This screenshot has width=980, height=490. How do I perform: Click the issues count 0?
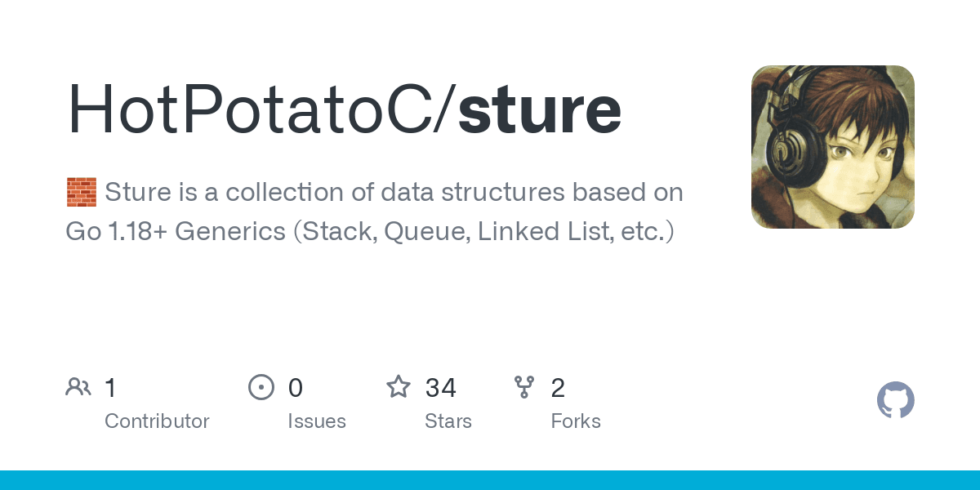pyautogui.click(x=296, y=387)
